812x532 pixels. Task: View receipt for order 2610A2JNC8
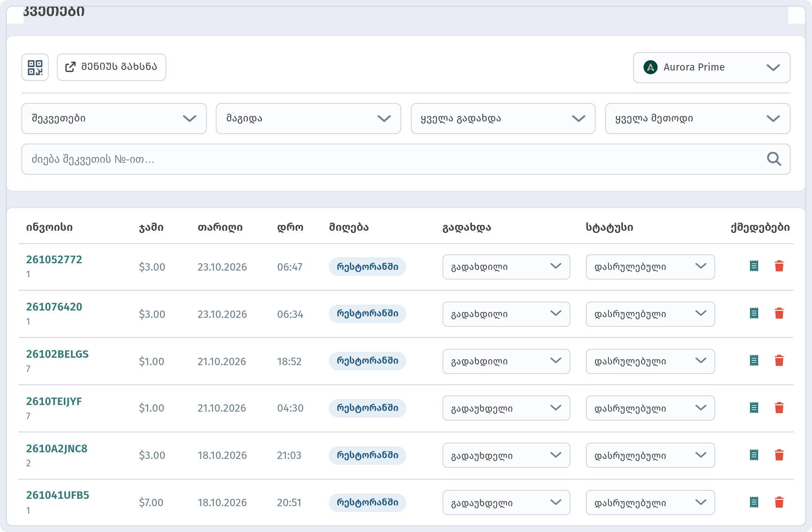(754, 455)
